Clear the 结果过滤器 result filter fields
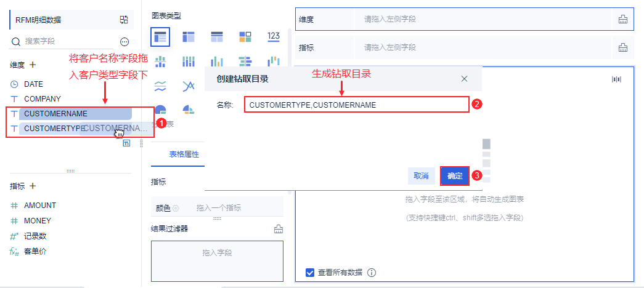 279,229
